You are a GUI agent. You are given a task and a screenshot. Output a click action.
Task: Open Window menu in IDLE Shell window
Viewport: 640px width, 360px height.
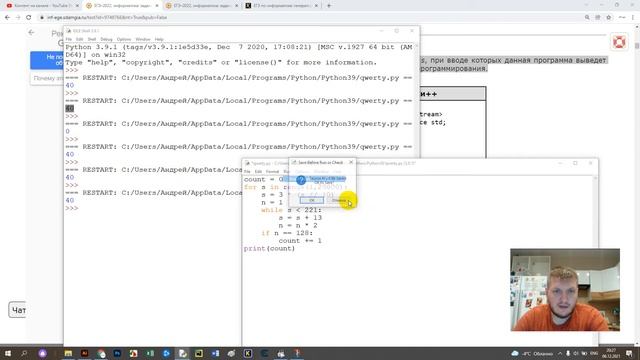tap(143, 39)
